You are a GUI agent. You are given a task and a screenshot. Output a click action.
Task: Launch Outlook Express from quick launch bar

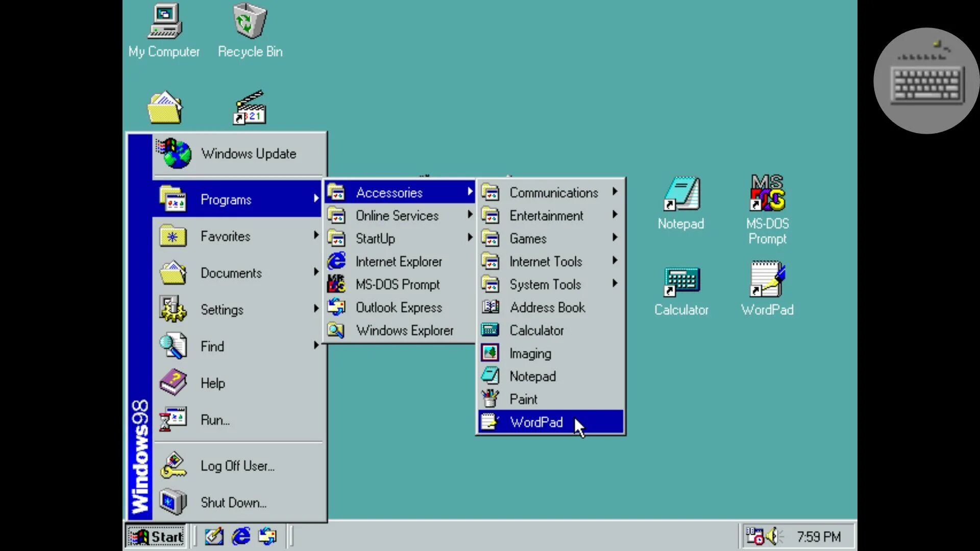pyautogui.click(x=267, y=536)
